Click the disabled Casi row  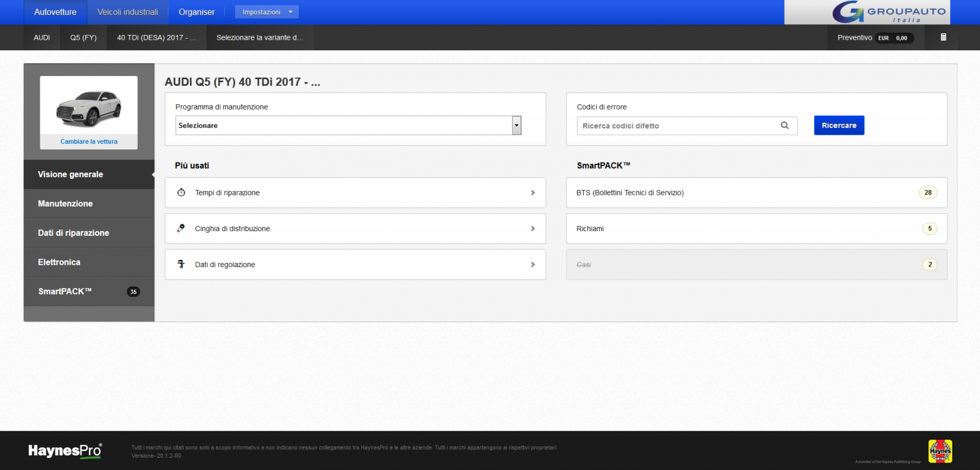756,265
